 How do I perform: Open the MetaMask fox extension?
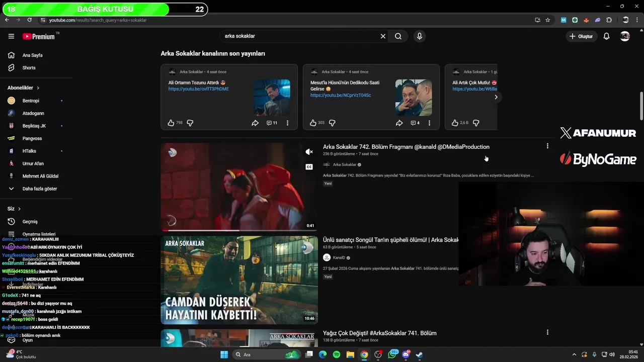coord(586,20)
